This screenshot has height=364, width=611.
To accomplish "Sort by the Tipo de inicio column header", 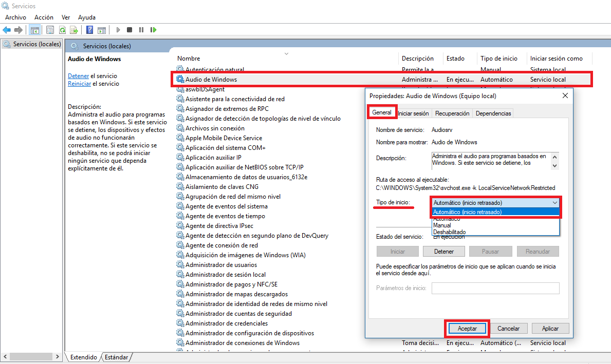I will 499,59.
